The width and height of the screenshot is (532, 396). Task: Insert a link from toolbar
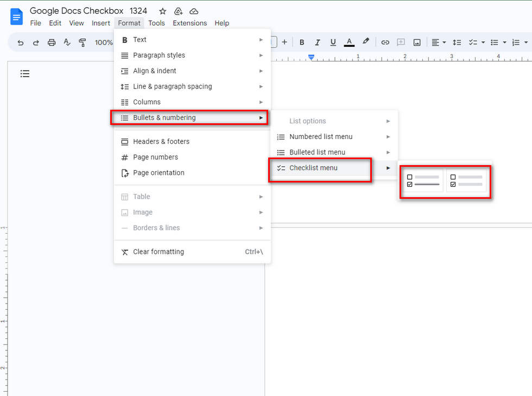(385, 42)
